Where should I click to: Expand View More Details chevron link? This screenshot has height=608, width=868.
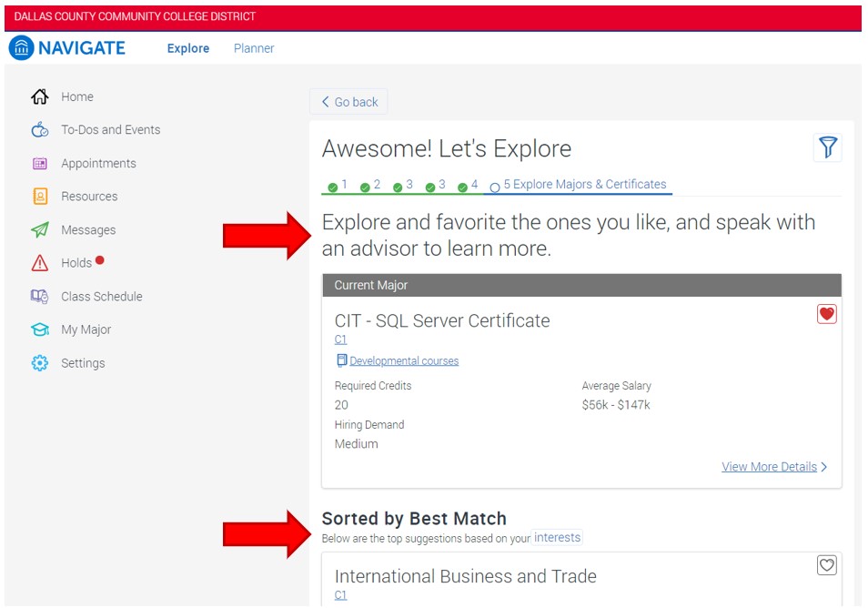point(773,467)
